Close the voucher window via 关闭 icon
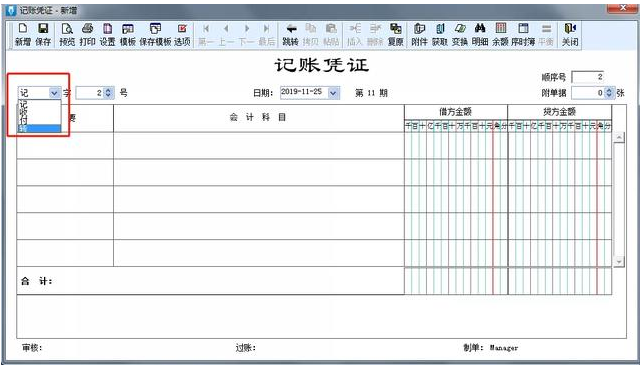Screen dimensions: 640x365 point(570,34)
